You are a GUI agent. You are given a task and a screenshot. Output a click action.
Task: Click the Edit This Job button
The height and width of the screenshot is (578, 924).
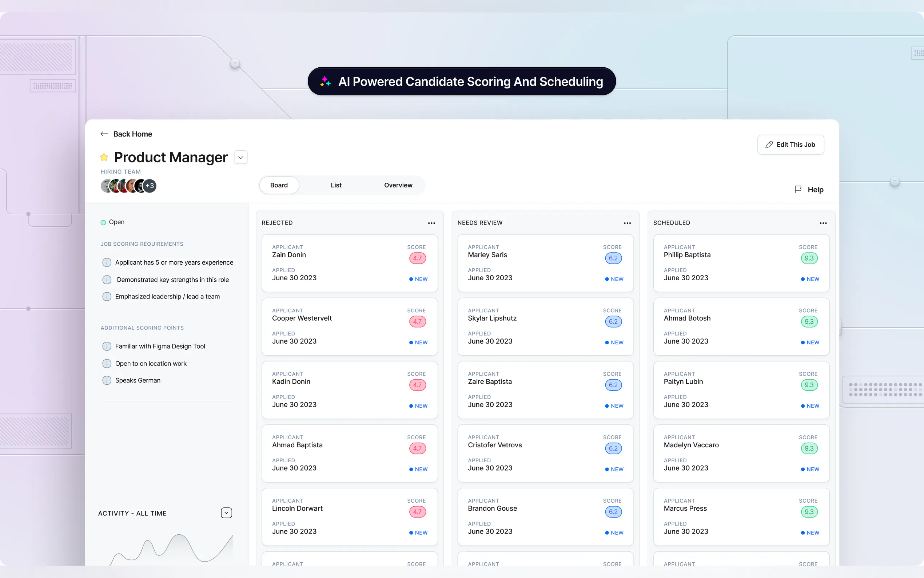(790, 144)
